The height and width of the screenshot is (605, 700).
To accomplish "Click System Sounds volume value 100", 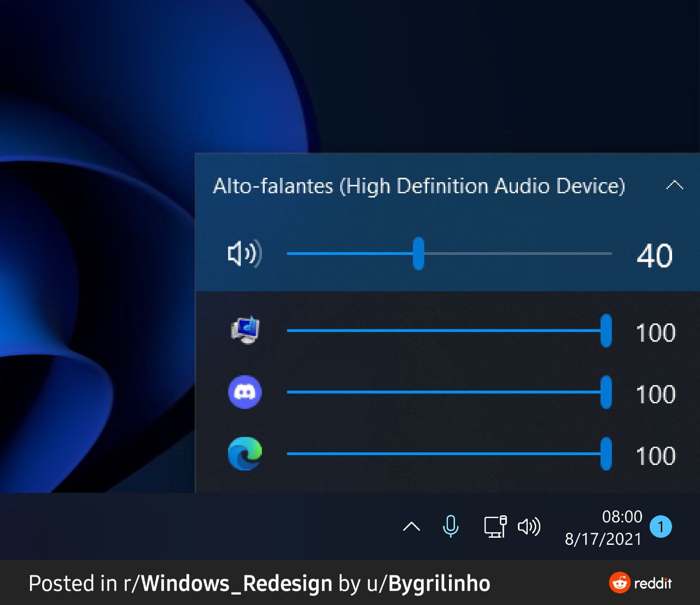I will click(656, 333).
